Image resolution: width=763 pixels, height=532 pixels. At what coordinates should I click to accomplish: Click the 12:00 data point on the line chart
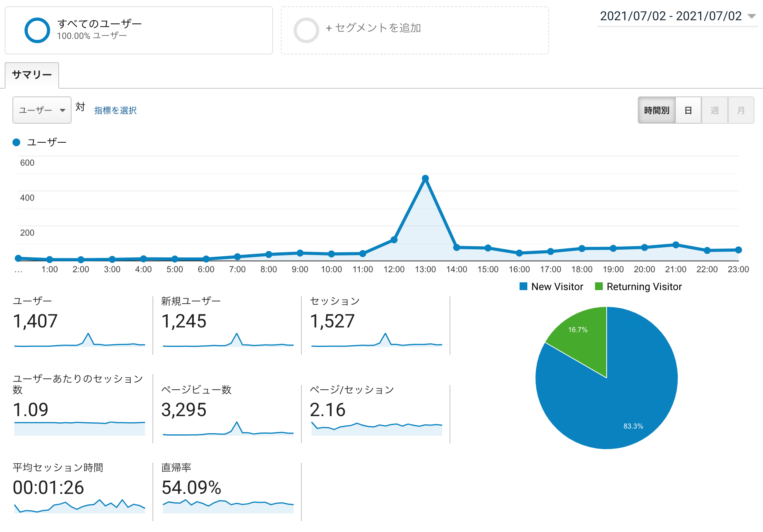(394, 240)
